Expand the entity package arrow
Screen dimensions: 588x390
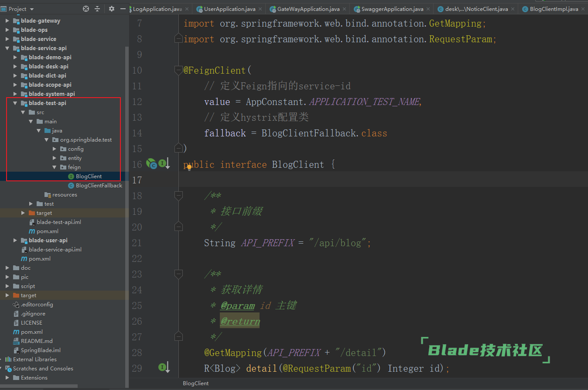(x=55, y=158)
